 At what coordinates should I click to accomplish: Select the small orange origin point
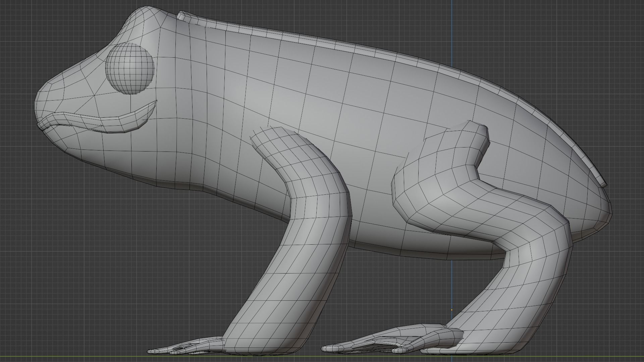tap(451, 310)
